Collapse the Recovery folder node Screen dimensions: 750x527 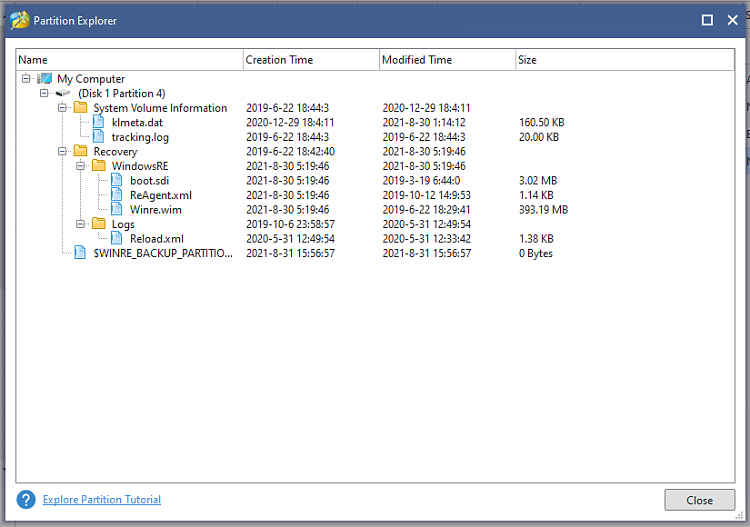(x=62, y=151)
